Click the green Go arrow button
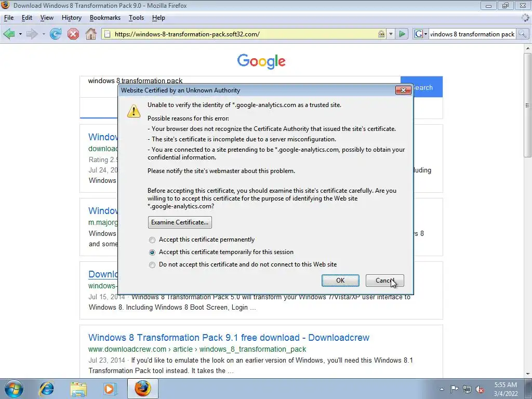532x399 pixels. click(x=402, y=34)
